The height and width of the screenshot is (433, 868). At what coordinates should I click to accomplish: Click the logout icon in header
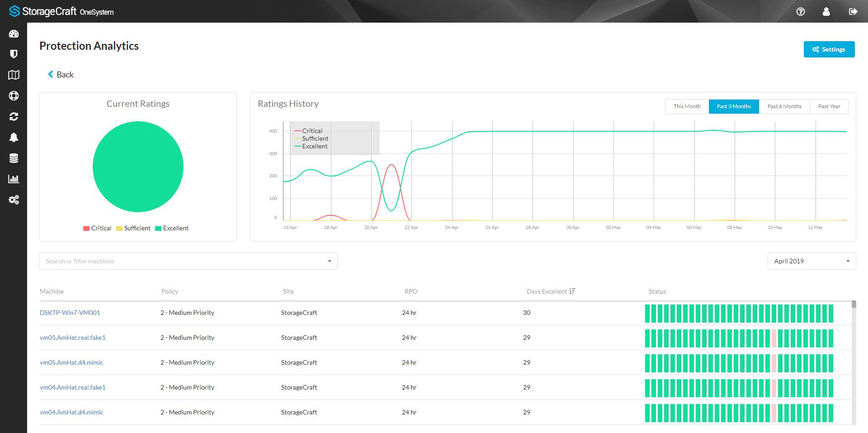(853, 12)
